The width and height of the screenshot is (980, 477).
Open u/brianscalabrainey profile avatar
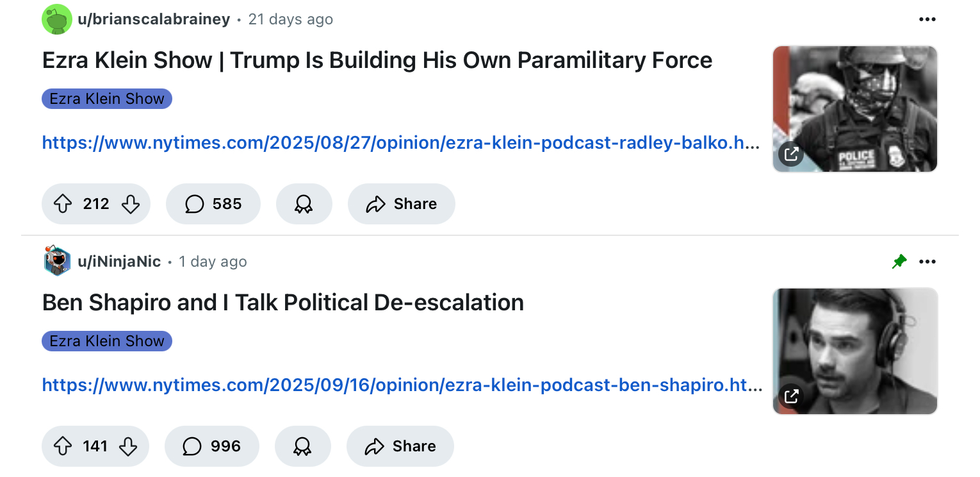pyautogui.click(x=56, y=19)
